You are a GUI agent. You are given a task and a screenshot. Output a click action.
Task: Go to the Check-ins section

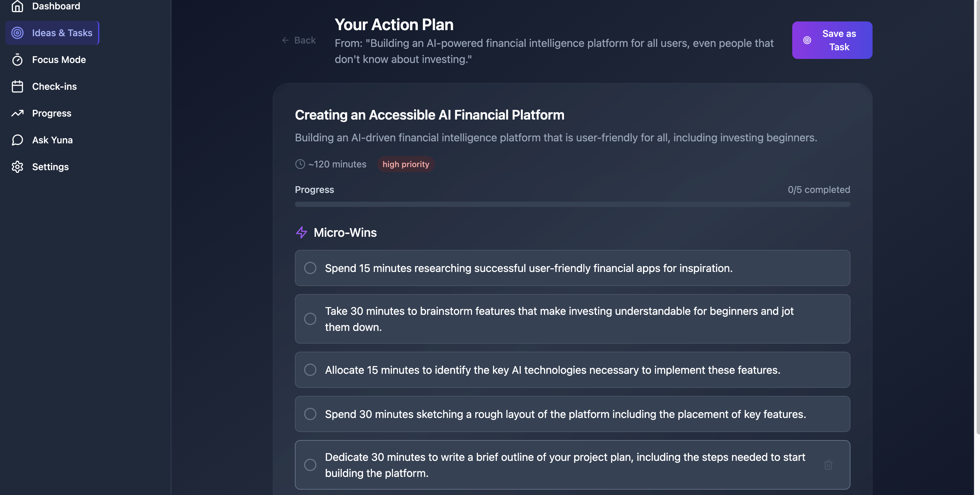click(x=54, y=86)
